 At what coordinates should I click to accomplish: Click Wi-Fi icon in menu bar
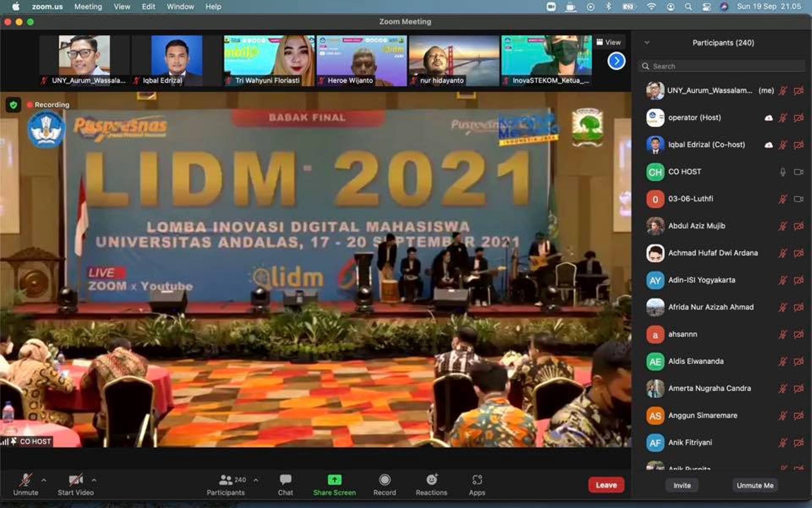[651, 7]
